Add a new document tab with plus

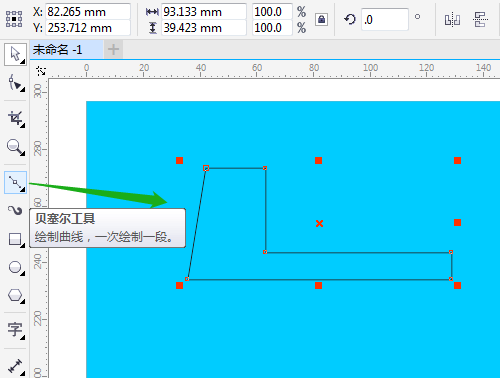tap(113, 50)
